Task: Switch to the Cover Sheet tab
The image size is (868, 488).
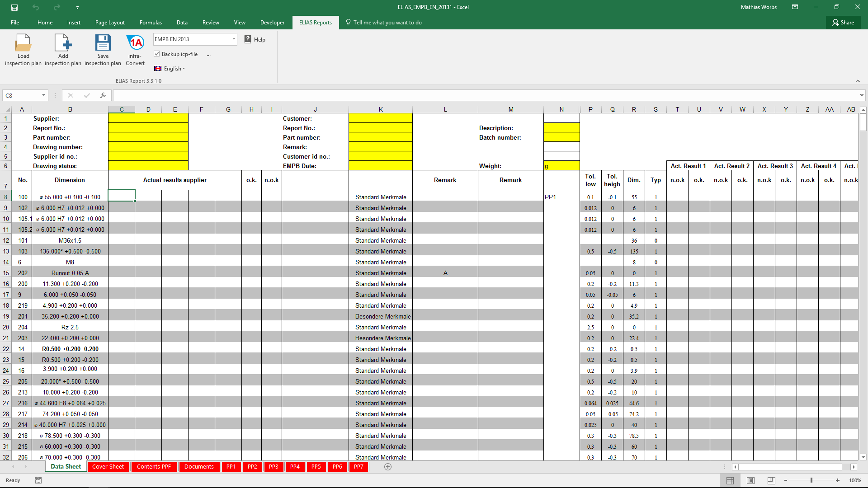Action: pyautogui.click(x=108, y=467)
